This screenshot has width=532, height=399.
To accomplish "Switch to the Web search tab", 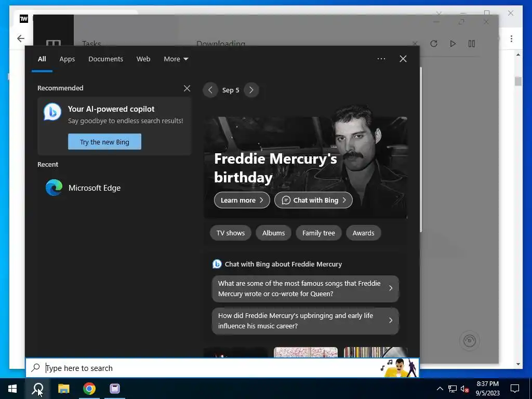I will pyautogui.click(x=143, y=59).
